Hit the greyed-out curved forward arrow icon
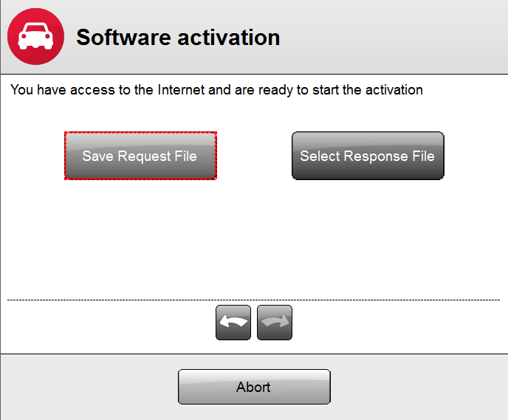This screenshot has width=508, height=420. click(275, 323)
